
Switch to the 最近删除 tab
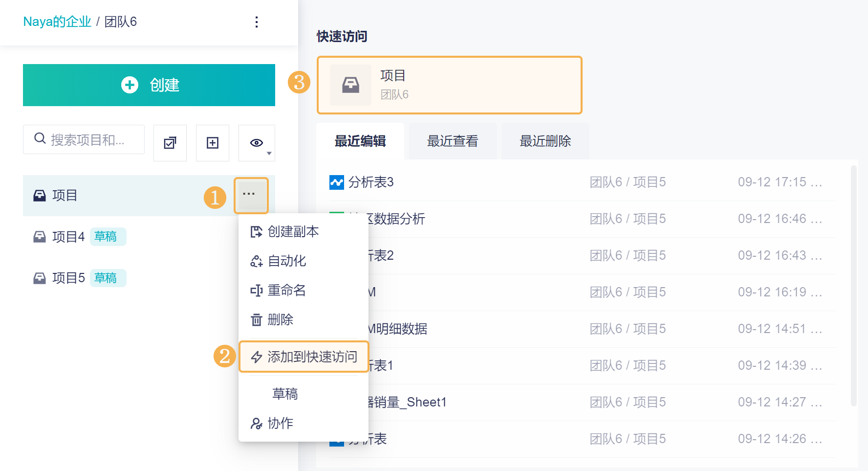coord(545,141)
